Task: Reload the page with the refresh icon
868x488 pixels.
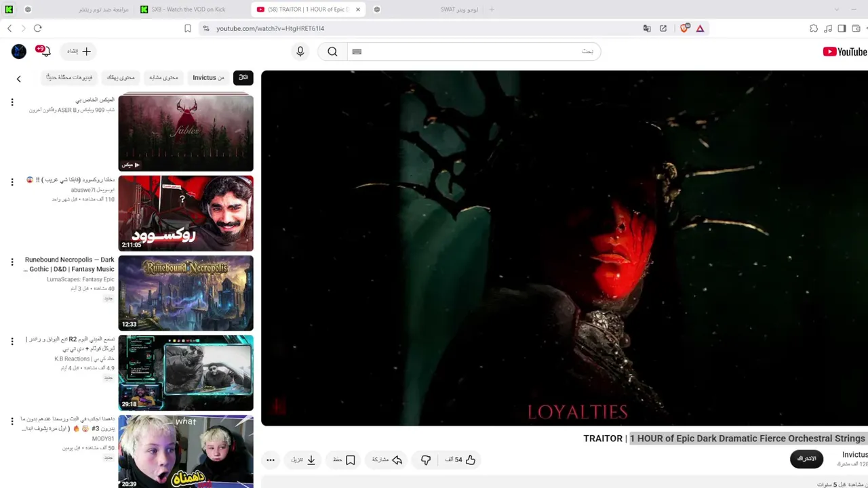Action: (38, 28)
